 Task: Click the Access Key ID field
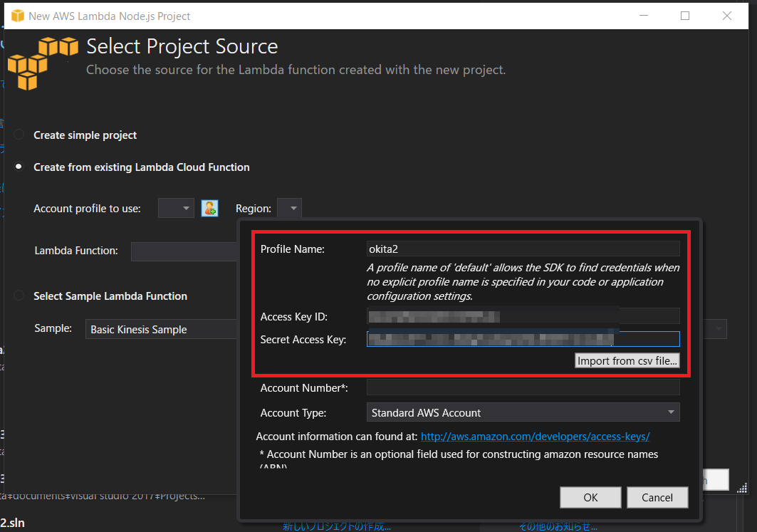[523, 316]
